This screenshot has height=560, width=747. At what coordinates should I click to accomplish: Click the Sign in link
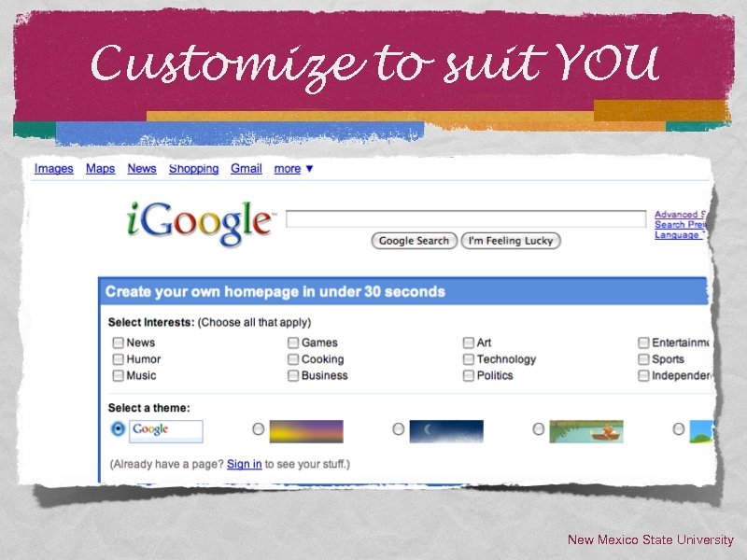(x=245, y=464)
